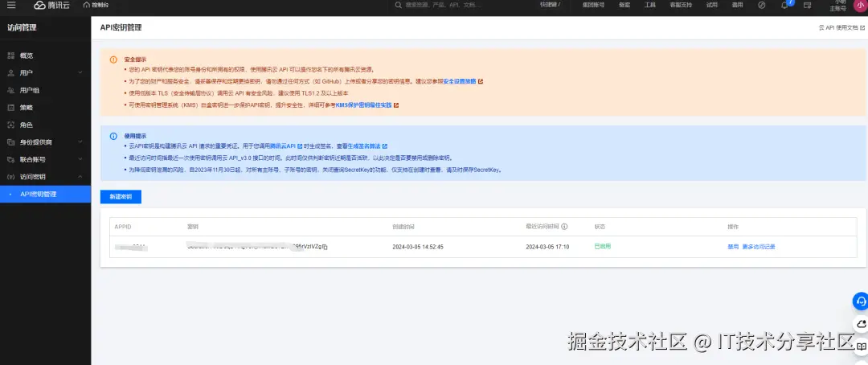Click the 新建密钥 button
Viewport: 868px width, 365px height.
click(x=121, y=197)
